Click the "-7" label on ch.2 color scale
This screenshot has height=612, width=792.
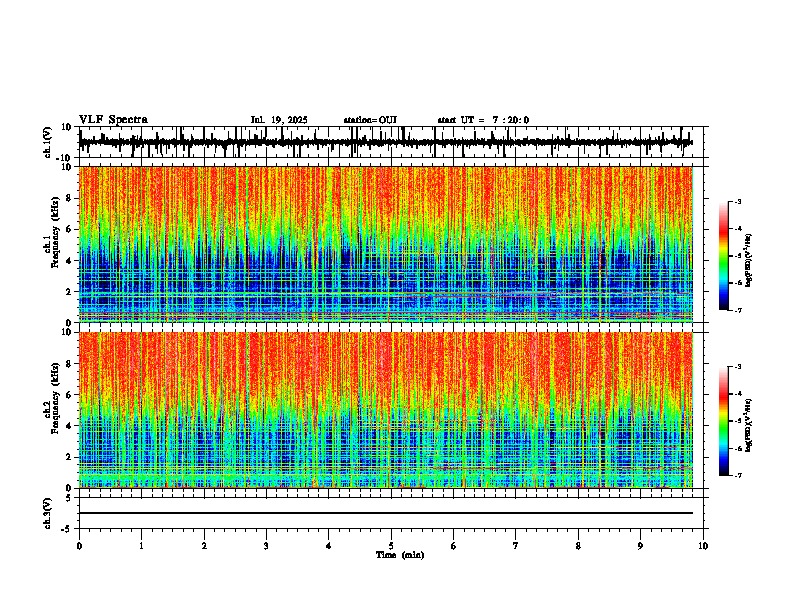click(738, 476)
